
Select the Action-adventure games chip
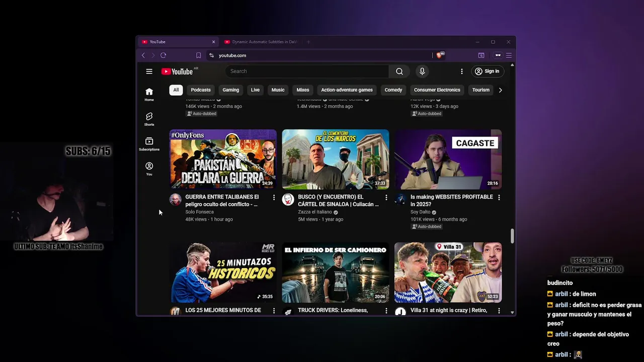(x=347, y=90)
